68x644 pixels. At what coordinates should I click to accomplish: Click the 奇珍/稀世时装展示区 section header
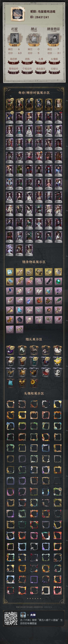click(x=34, y=93)
